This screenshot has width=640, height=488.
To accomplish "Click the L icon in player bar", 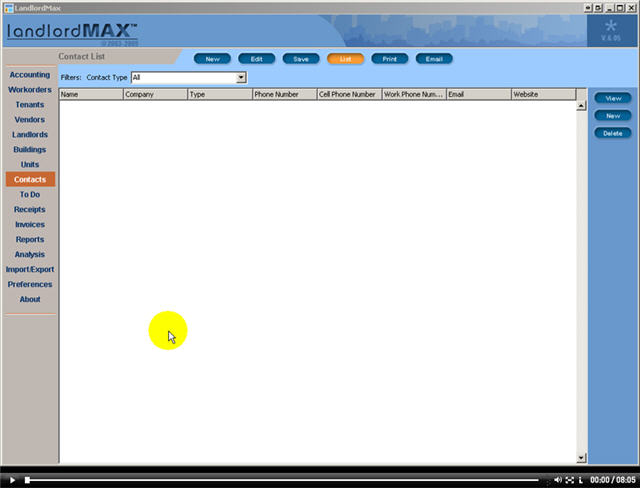I will pyautogui.click(x=580, y=480).
